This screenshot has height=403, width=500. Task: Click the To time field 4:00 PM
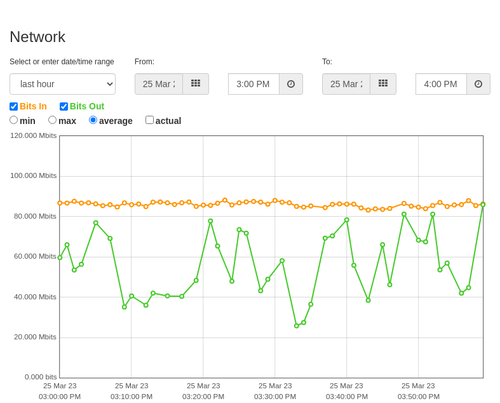tap(441, 84)
